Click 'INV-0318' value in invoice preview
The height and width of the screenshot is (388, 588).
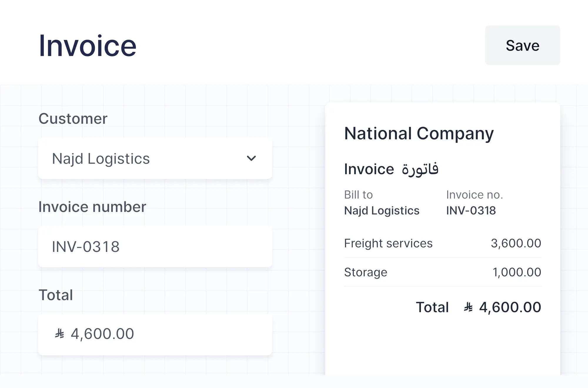coord(471,211)
